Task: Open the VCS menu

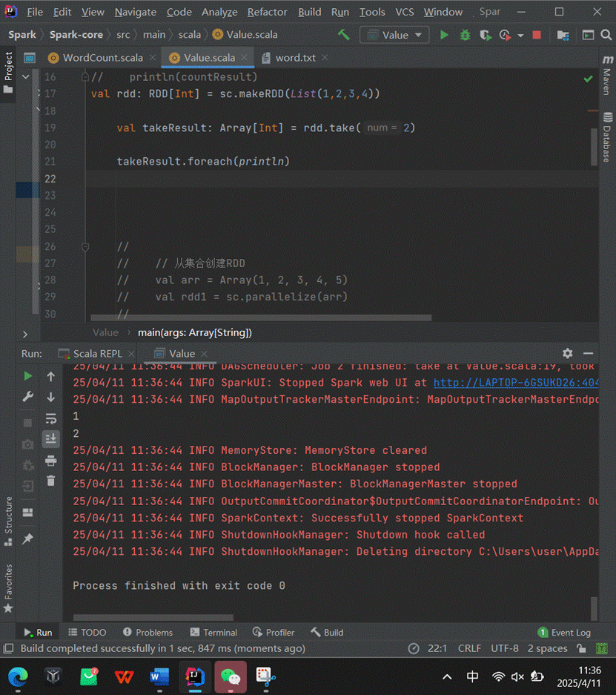Action: (x=404, y=12)
